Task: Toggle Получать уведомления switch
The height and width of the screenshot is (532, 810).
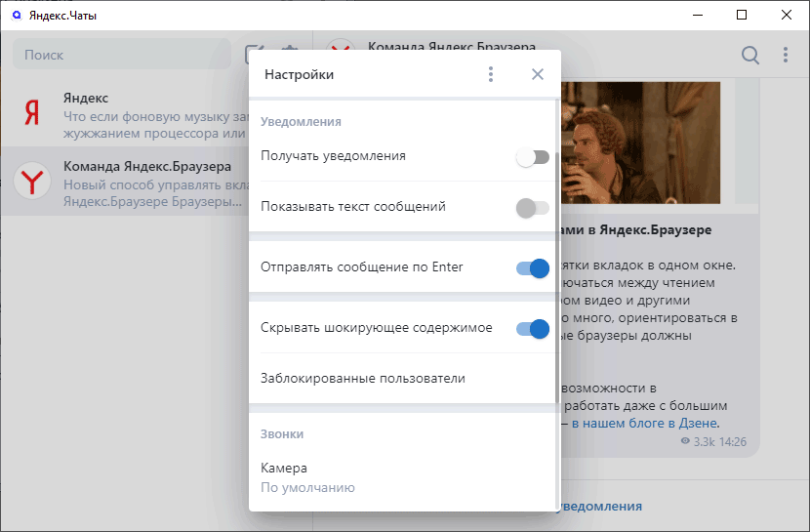Action: (x=533, y=156)
